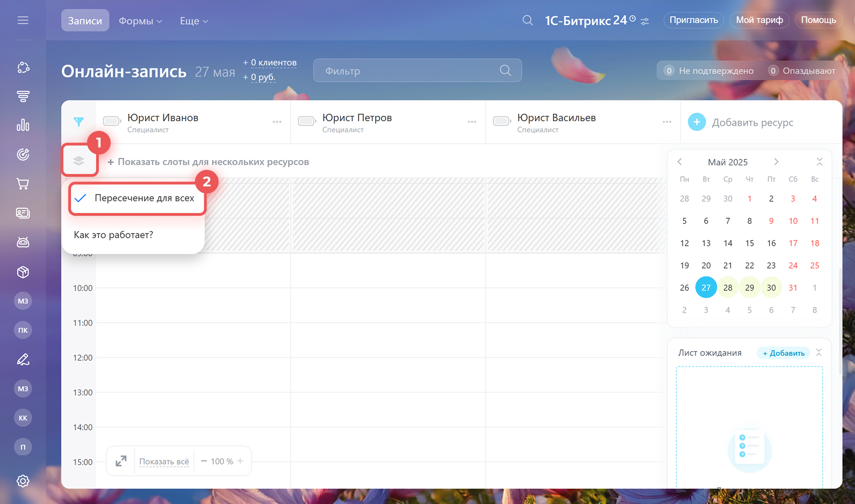The image size is (855, 504).
Task: Toggle the Не подтверждено counter filter
Action: point(709,71)
